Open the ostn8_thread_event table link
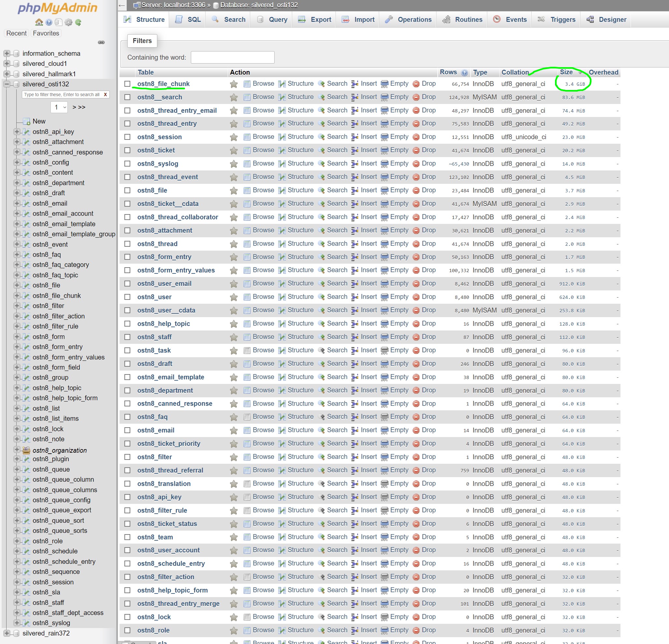Viewport: 669px width, 644px height. 167,177
